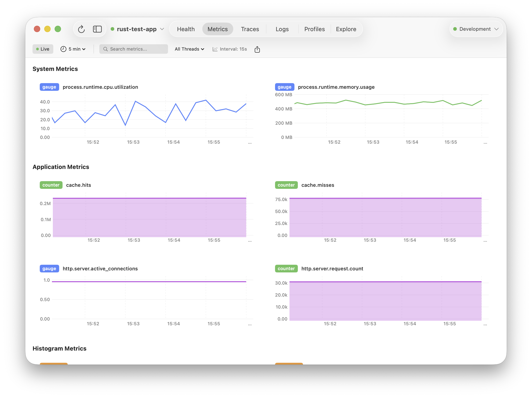532x398 pixels.
Task: Click the share/export icon
Action: tap(257, 49)
